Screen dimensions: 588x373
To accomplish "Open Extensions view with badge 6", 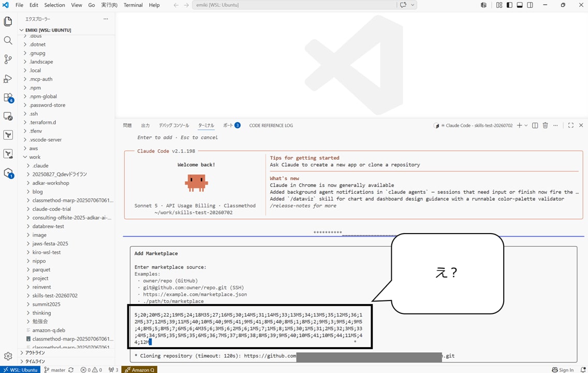I will pos(8,97).
